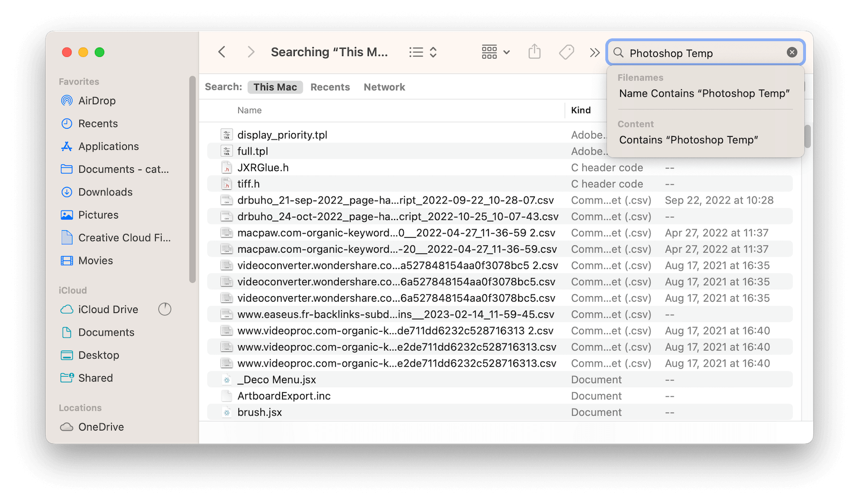
Task: Close the Finder window with red button
Action: point(67,52)
